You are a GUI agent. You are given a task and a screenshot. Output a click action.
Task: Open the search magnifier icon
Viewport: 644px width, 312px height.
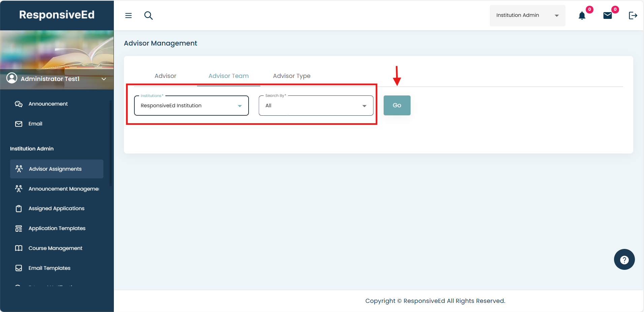tap(149, 16)
